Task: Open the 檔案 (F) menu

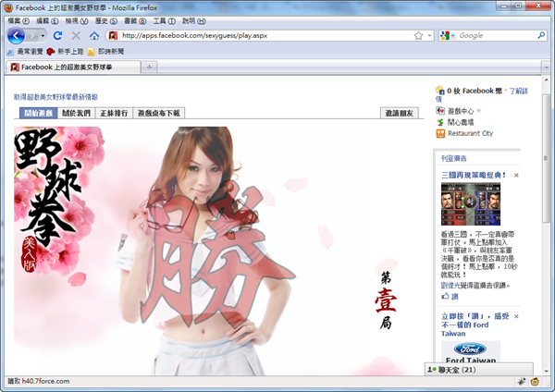Action: [18, 21]
